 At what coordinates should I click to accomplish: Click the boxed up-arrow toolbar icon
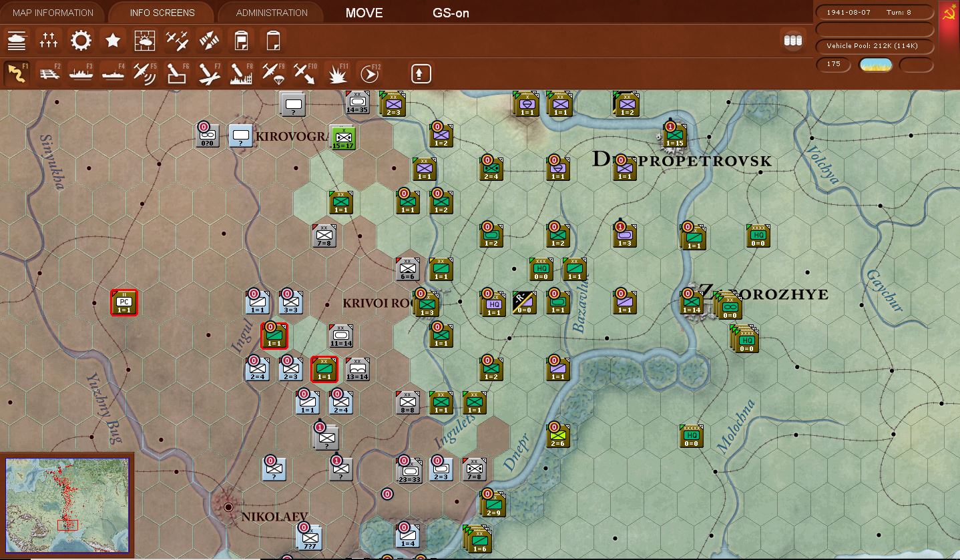tap(421, 73)
